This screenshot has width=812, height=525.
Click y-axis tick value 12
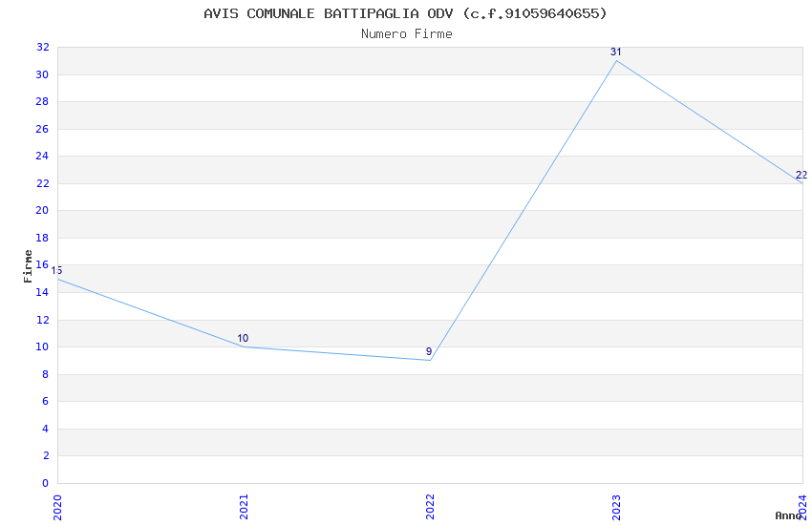coord(42,320)
